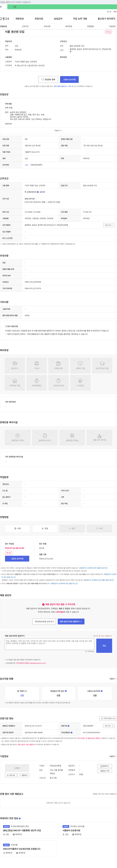Click the 통근버스 benefit icon
Screen dimensions: 117x868
[x=15, y=365]
